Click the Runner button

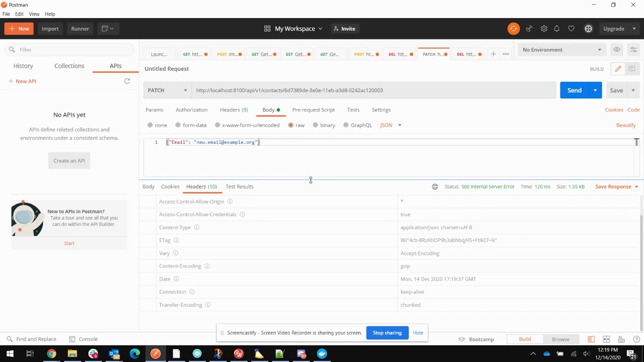coord(80,29)
